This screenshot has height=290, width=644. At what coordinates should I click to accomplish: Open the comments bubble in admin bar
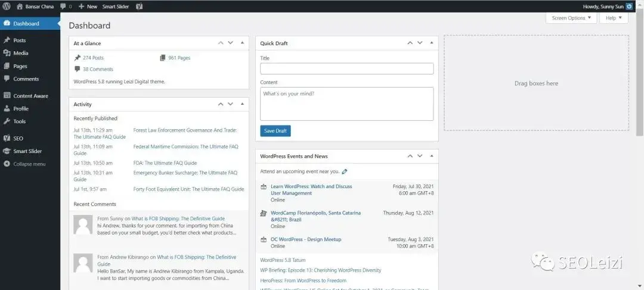point(63,7)
